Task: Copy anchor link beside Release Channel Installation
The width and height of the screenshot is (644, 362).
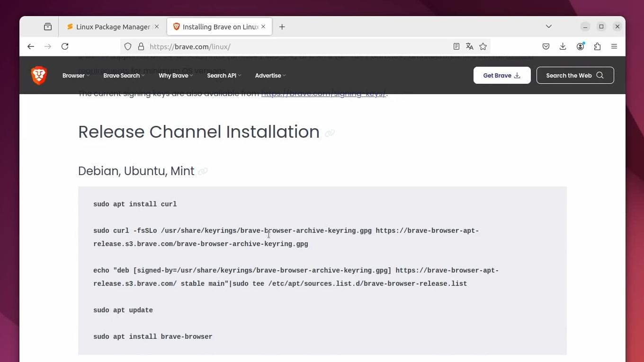Action: click(x=330, y=133)
